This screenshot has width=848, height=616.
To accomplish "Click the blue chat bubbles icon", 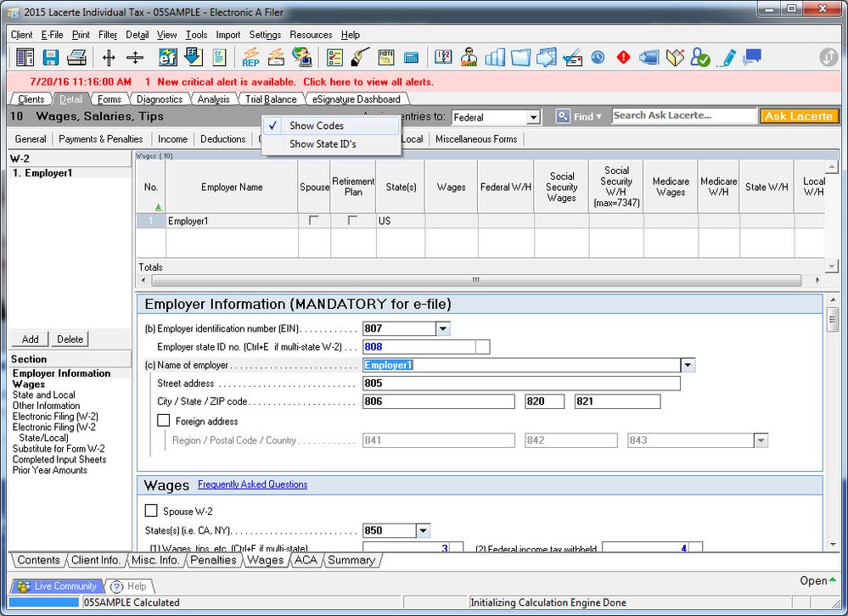I will point(751,58).
